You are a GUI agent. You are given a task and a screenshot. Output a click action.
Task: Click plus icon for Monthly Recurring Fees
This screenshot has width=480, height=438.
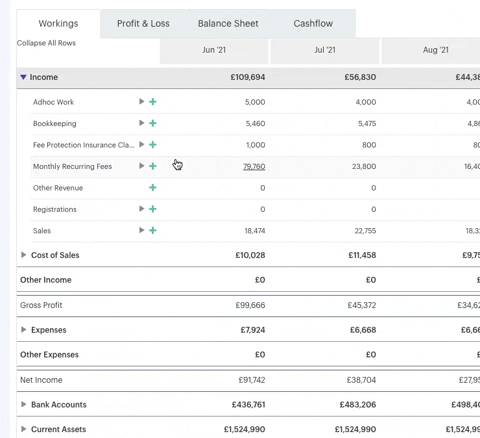coord(153,166)
